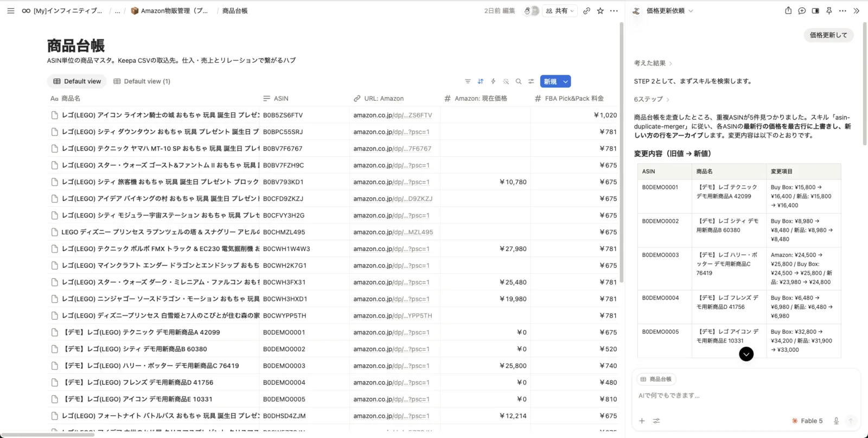868x438 pixels.
Task: Star the page as favorite
Action: (600, 11)
